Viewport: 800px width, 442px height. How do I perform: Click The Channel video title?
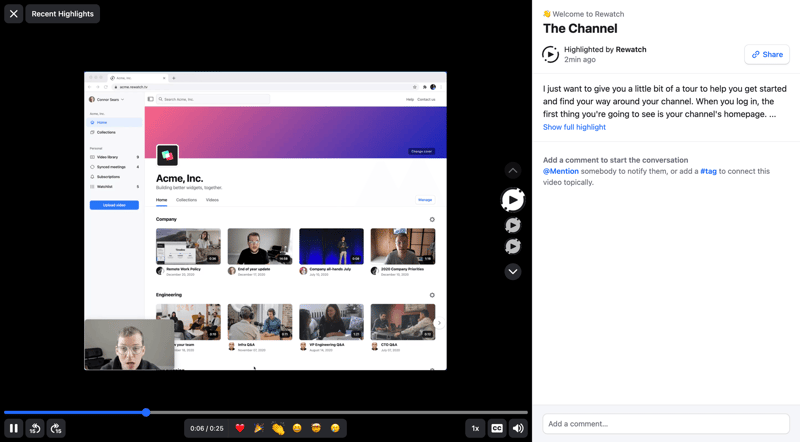[580, 29]
